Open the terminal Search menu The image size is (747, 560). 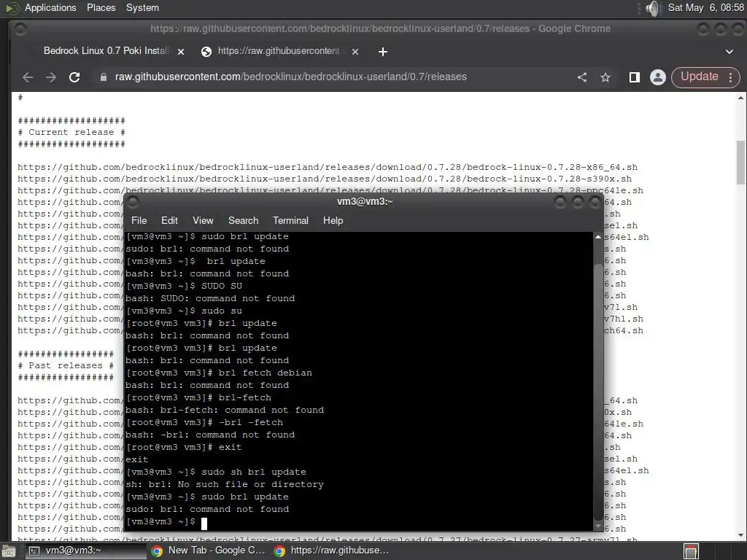point(244,220)
